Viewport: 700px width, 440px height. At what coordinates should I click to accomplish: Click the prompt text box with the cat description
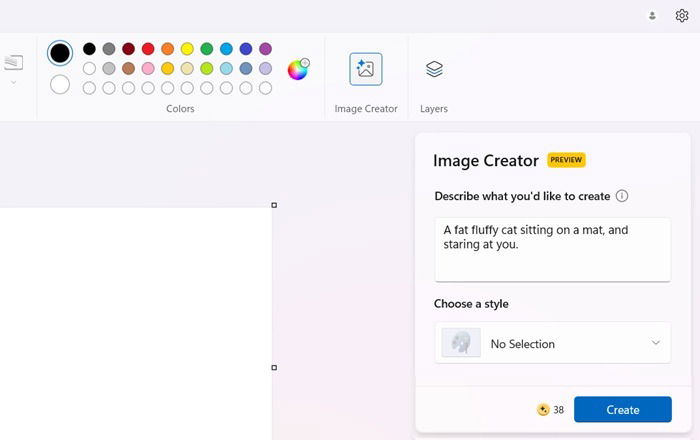(553, 249)
